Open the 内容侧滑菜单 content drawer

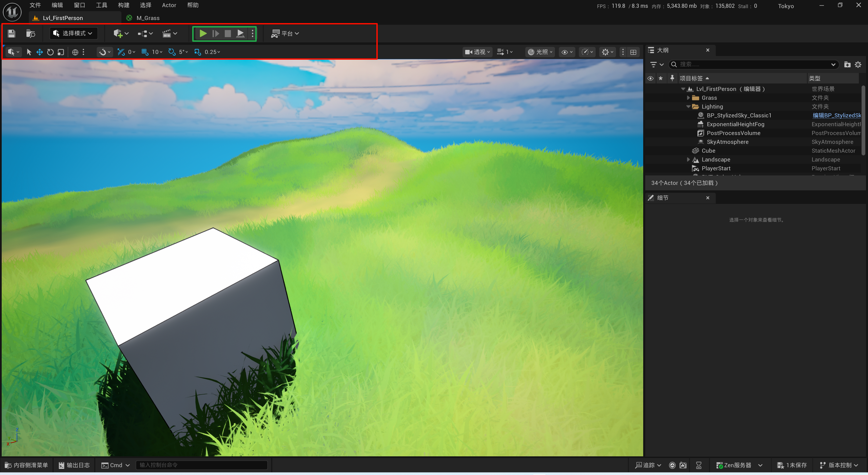26,465
